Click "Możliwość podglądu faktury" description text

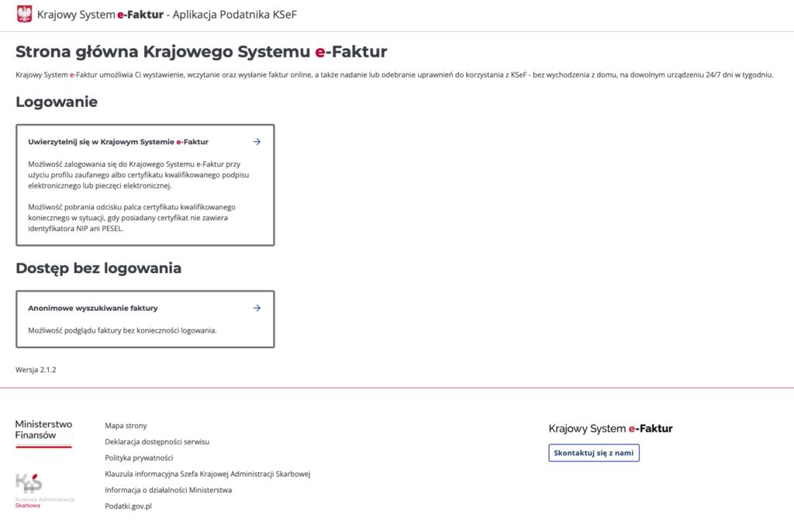point(122,330)
